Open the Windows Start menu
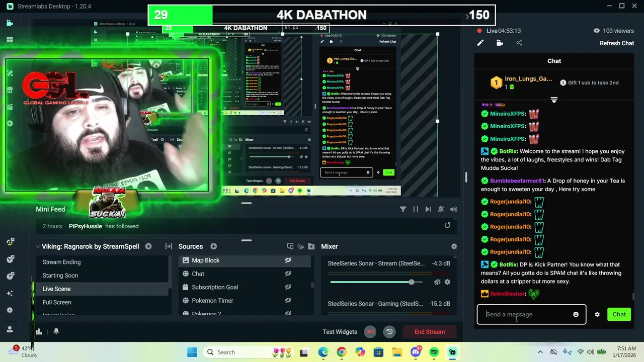This screenshot has height=362, width=644. point(192,352)
